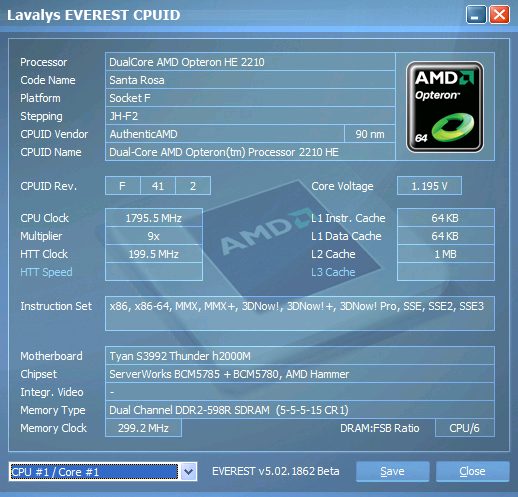The height and width of the screenshot is (497, 518).
Task: Minimize the EVEREST CPUID window
Action: tap(476, 15)
